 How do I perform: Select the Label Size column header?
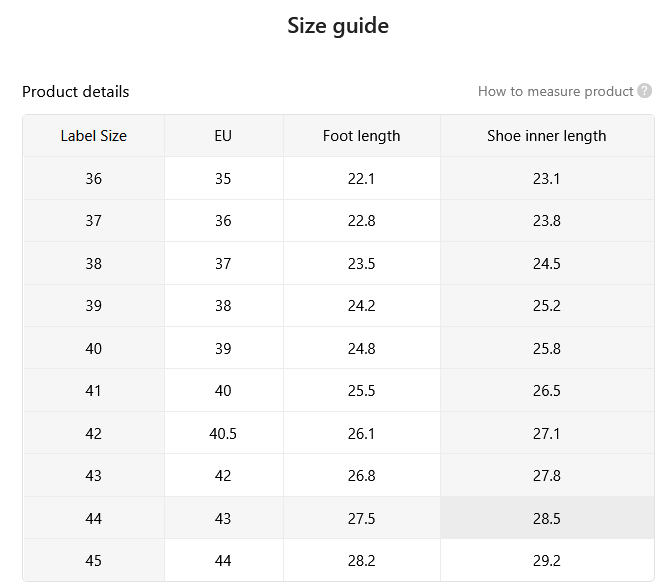click(94, 136)
